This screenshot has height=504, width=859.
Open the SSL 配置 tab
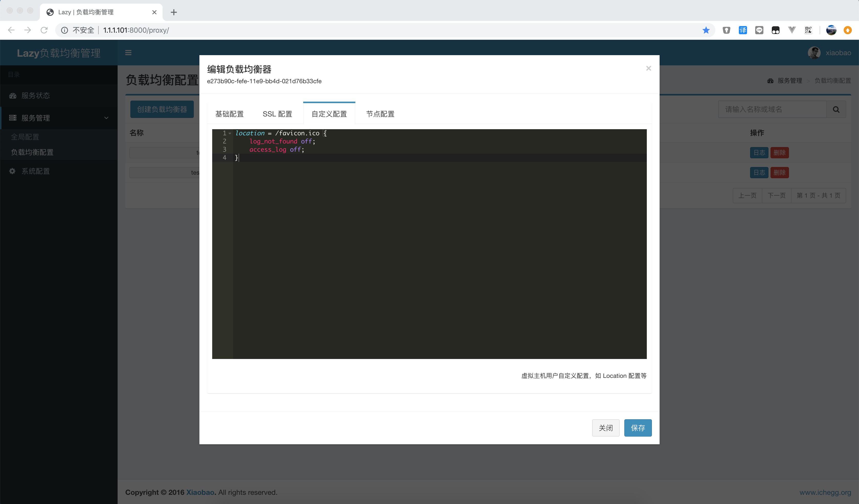pos(277,114)
